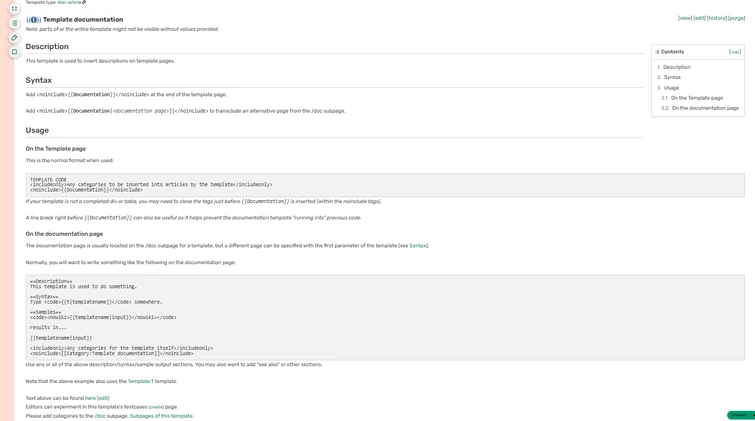This screenshot has height=421, width=755.
Task: Click the pencil edit sidebar icon
Action: [14, 38]
